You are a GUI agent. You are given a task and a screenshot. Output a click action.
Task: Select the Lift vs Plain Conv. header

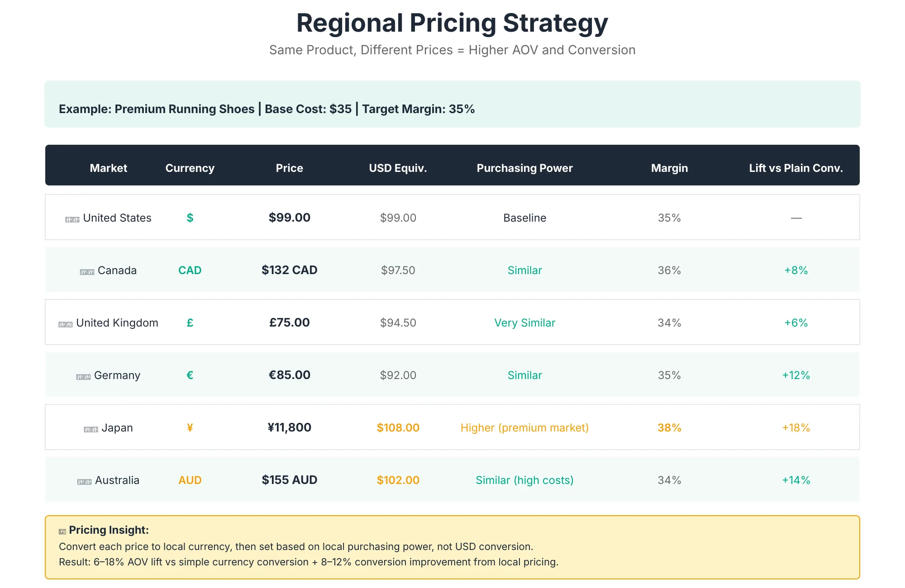796,168
